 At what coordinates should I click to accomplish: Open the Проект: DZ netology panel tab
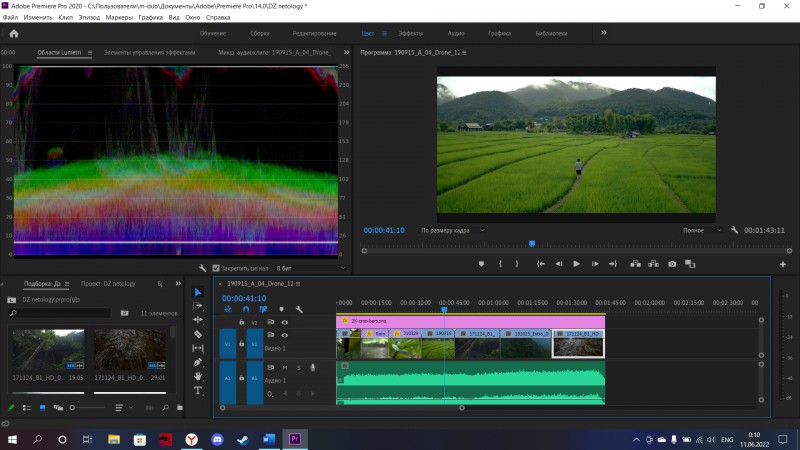pos(108,284)
